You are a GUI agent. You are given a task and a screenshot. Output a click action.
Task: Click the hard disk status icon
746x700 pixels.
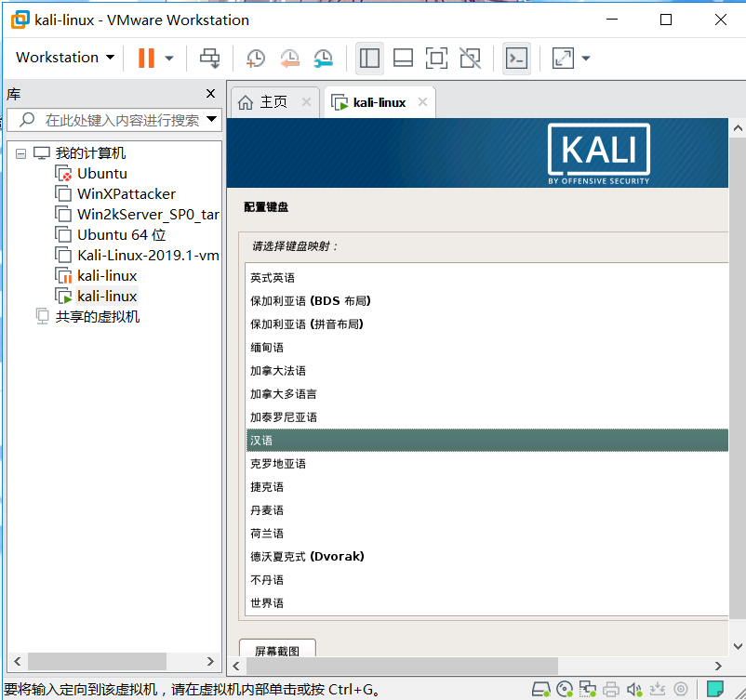[x=541, y=689]
